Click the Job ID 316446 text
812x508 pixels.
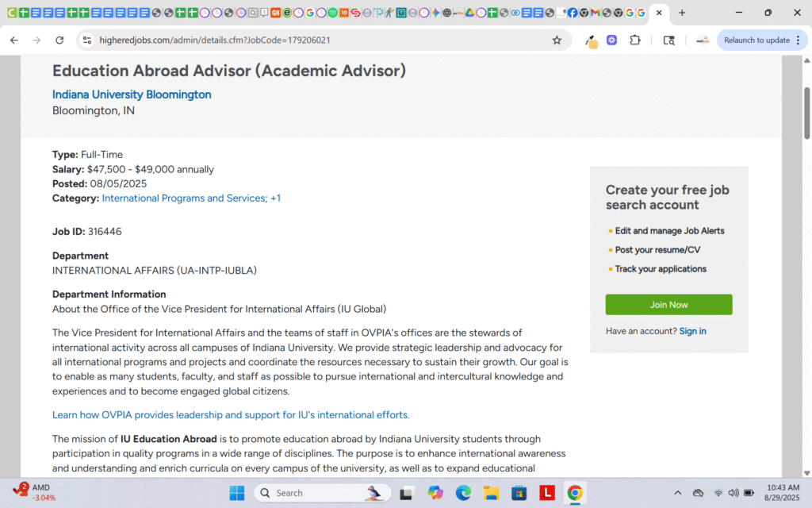[87, 231]
